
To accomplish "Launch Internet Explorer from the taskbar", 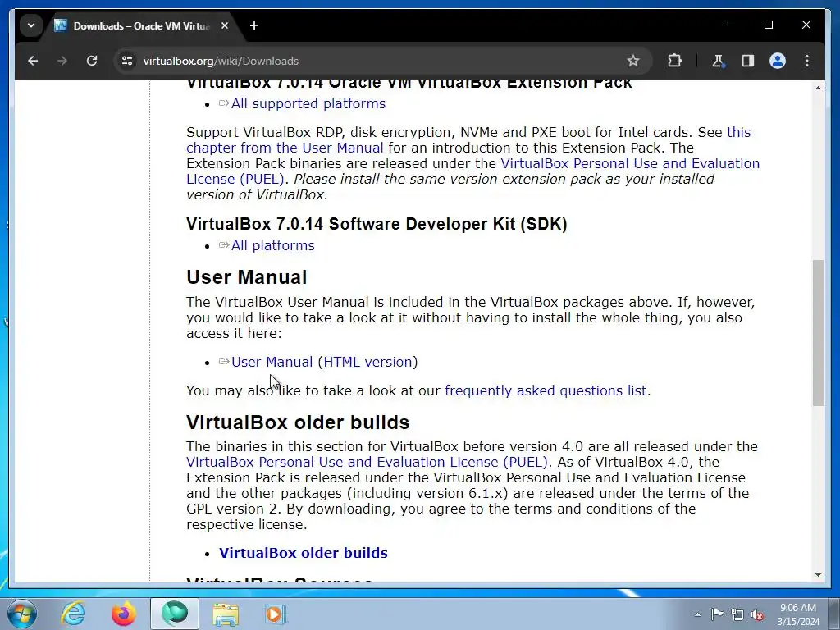I will 73,614.
